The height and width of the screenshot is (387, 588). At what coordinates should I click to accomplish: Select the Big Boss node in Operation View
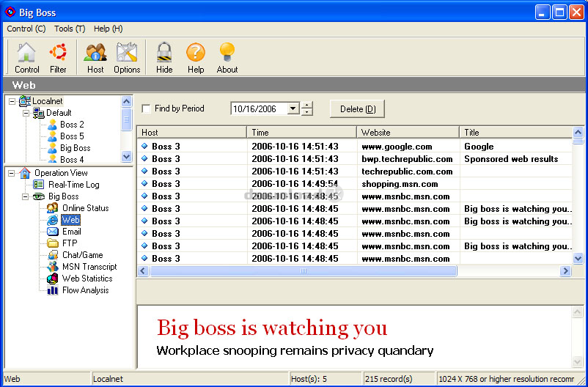click(63, 196)
